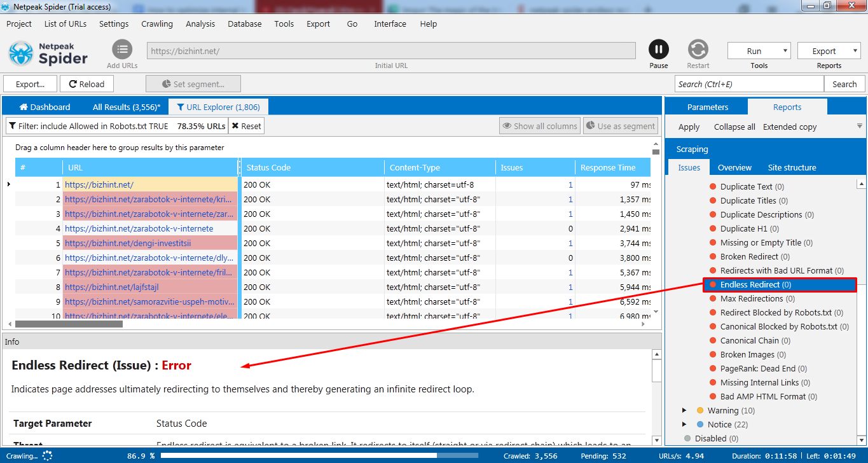Open the reports panel options arrow
The width and height of the screenshot is (868, 463).
point(860,127)
